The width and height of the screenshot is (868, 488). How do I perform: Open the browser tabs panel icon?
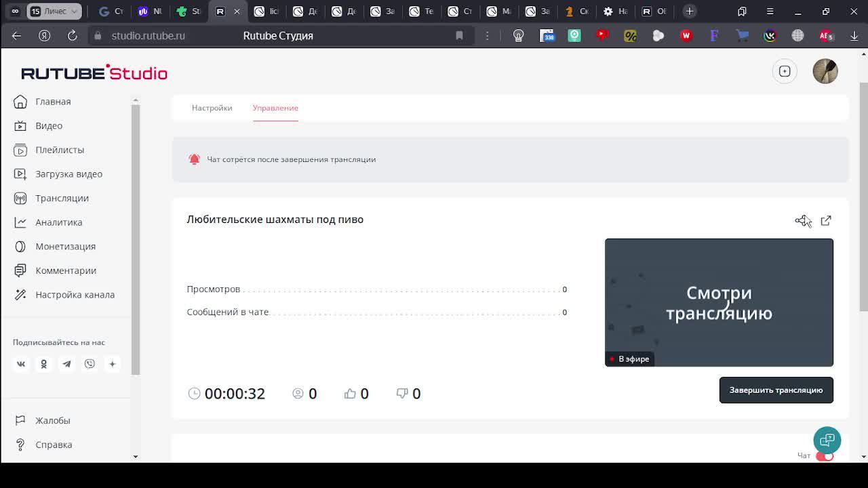(x=742, y=12)
